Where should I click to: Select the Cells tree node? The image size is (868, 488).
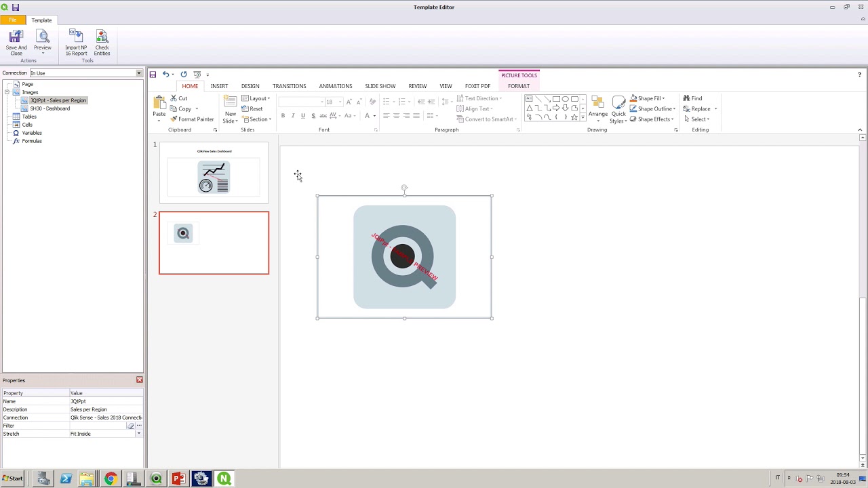(27, 125)
